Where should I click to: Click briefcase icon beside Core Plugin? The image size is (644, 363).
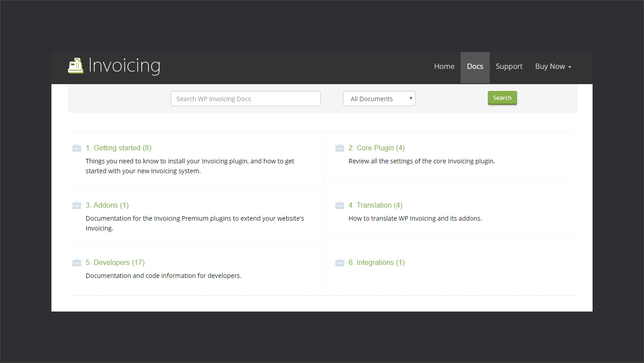(340, 148)
